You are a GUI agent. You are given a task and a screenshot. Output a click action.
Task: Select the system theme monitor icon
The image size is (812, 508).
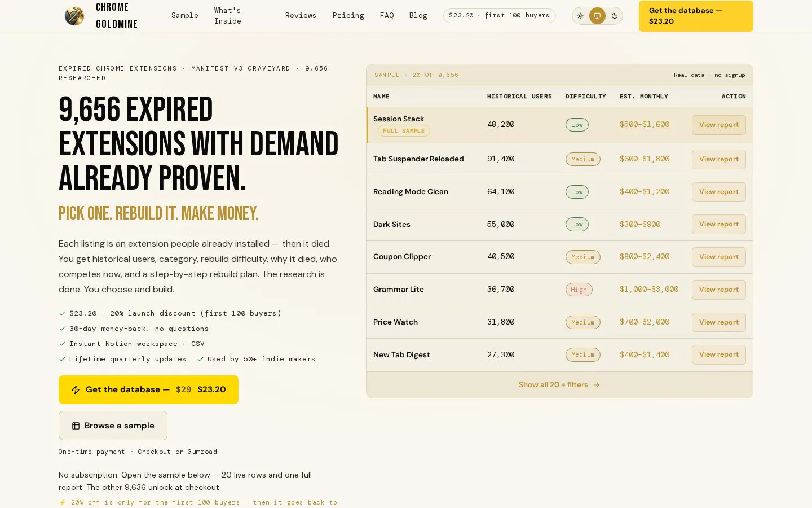tap(597, 16)
